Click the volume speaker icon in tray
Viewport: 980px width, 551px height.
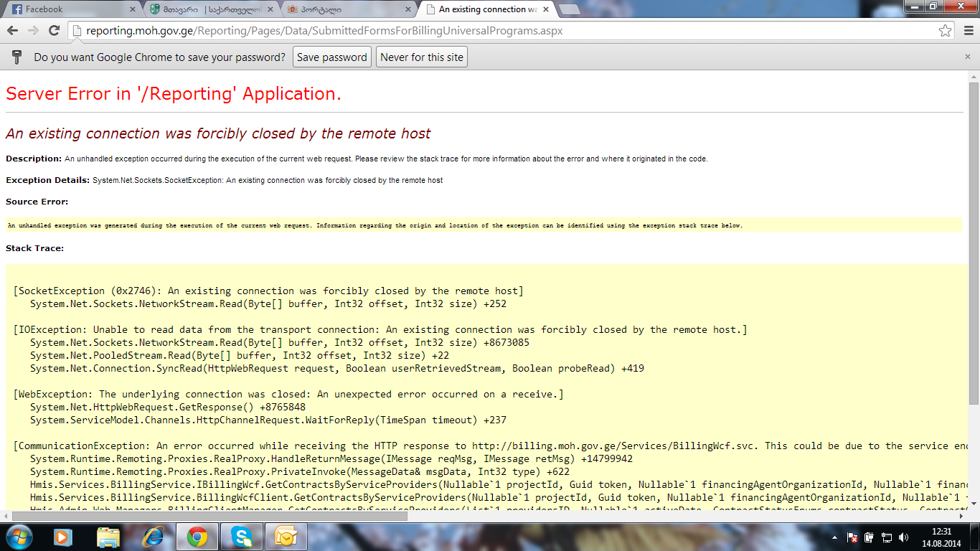(903, 537)
